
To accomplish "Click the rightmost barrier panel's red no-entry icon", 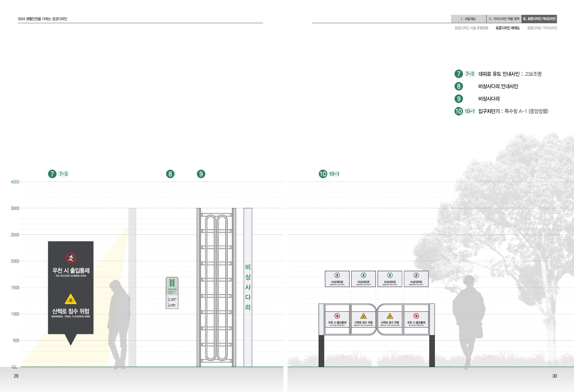I will pyautogui.click(x=416, y=316).
